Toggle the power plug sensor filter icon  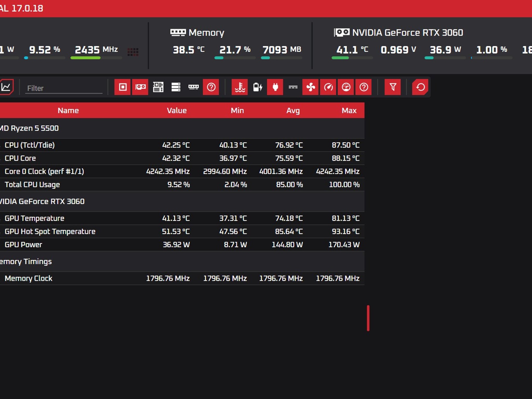(x=275, y=87)
